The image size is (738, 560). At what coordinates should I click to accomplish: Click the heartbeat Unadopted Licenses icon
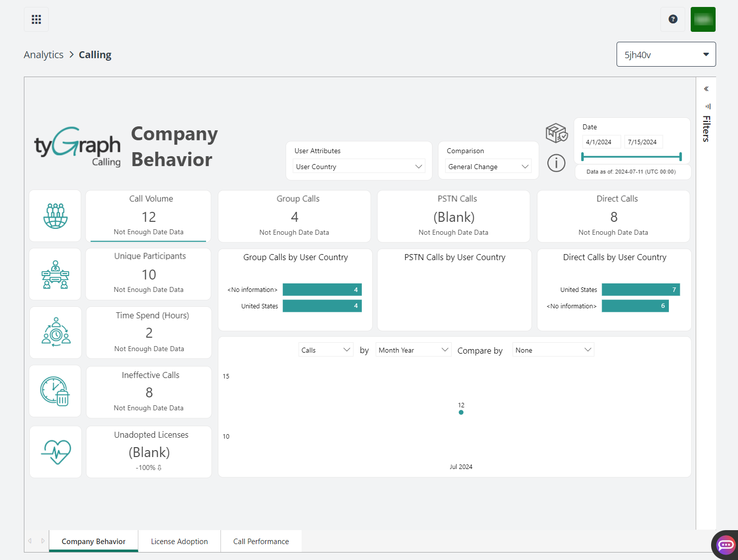56,452
